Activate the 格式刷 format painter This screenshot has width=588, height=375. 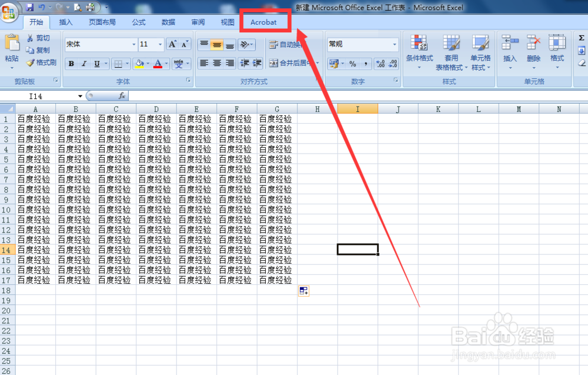click(41, 62)
